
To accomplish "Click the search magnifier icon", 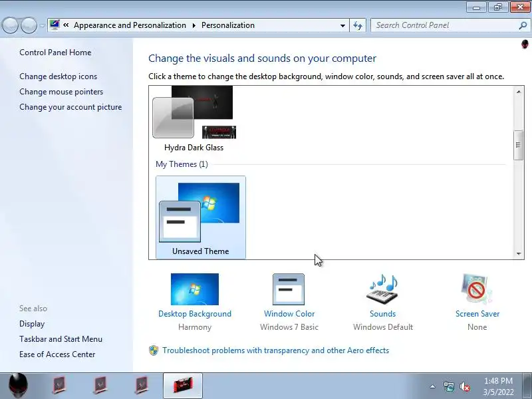I will (523, 25).
